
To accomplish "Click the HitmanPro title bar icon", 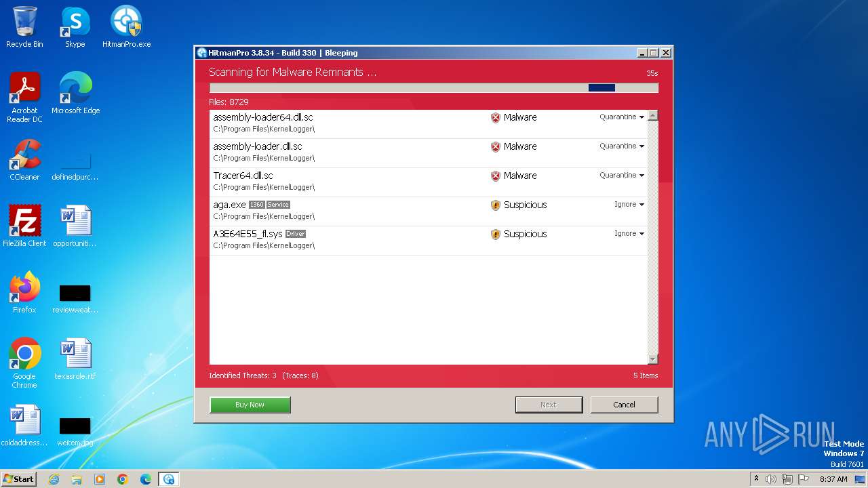I will point(201,53).
